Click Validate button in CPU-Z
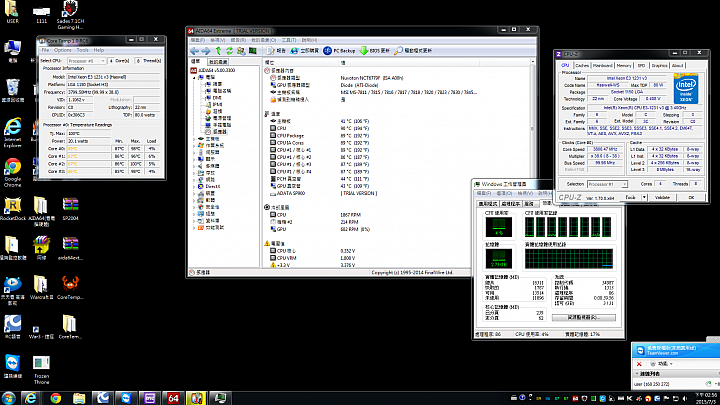Viewport: 720px width, 405px height. pyautogui.click(x=662, y=197)
